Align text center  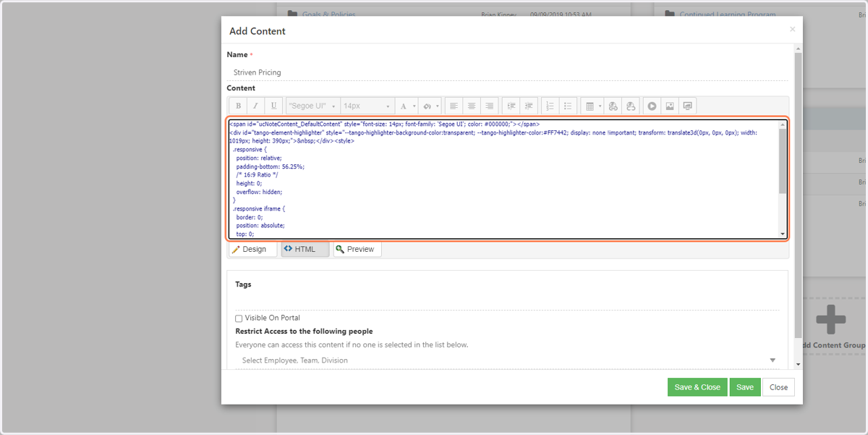pos(472,106)
